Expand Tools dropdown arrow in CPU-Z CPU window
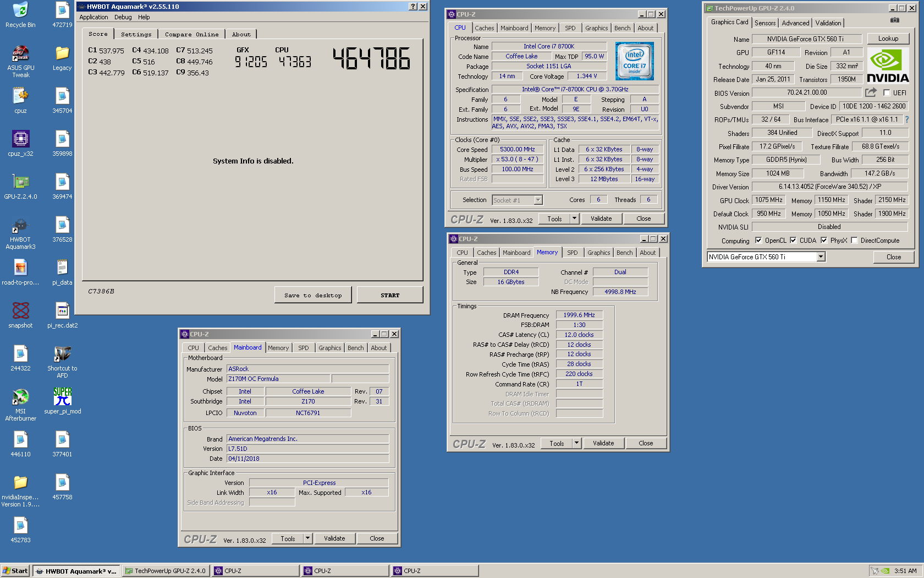924x578 pixels. pyautogui.click(x=574, y=219)
